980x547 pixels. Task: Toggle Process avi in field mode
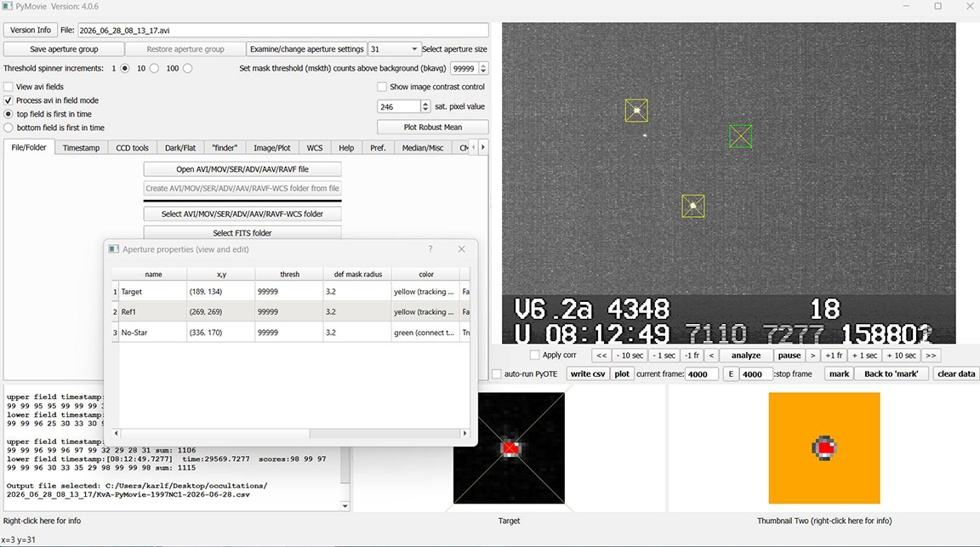pyautogui.click(x=9, y=100)
